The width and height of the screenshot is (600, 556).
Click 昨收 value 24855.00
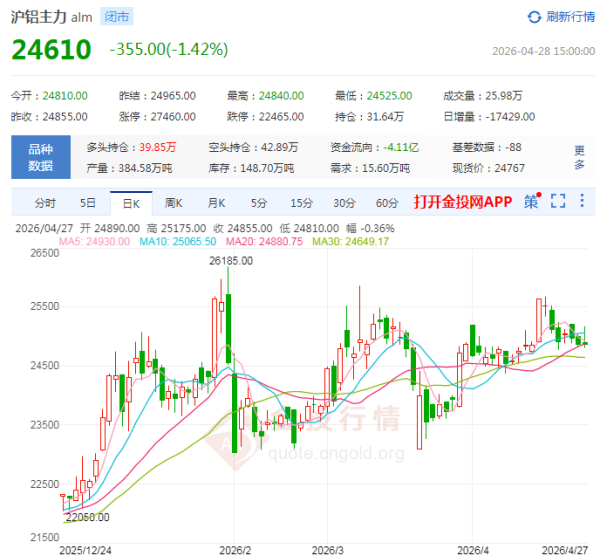[x=65, y=117]
